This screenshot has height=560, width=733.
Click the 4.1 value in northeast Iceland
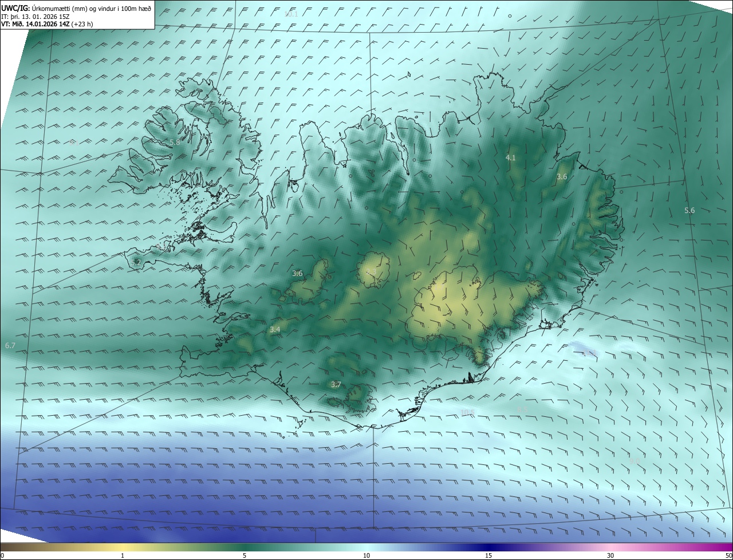click(x=510, y=157)
